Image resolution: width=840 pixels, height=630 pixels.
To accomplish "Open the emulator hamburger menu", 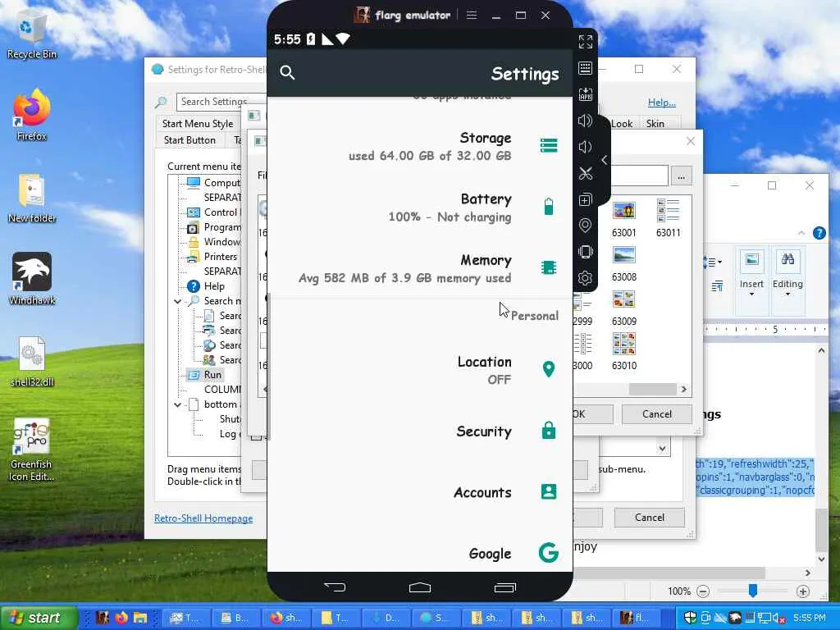I will click(472, 15).
